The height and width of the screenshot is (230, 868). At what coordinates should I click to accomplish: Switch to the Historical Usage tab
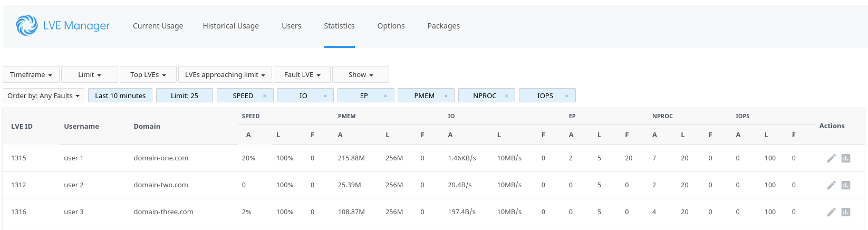coord(230,26)
